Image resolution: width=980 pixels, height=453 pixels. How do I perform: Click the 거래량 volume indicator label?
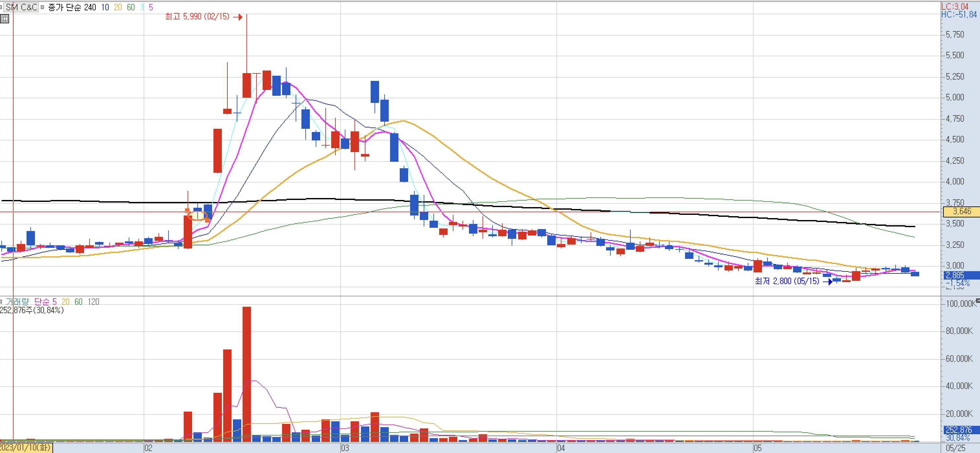click(x=17, y=302)
